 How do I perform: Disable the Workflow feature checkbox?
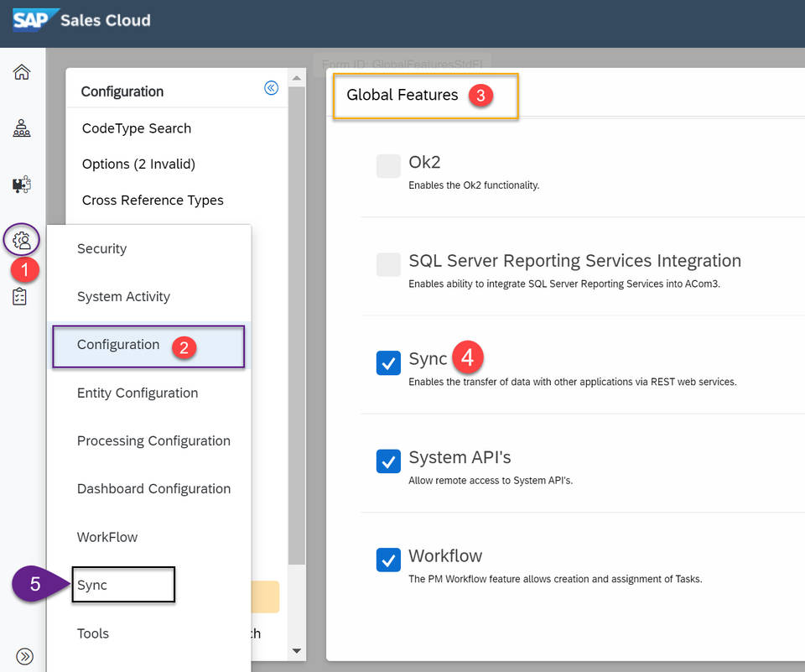(x=388, y=560)
